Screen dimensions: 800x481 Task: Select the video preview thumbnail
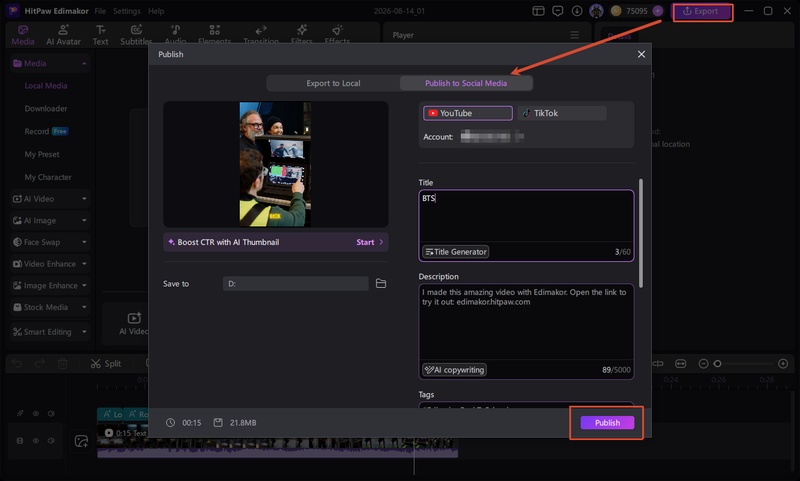pos(275,164)
